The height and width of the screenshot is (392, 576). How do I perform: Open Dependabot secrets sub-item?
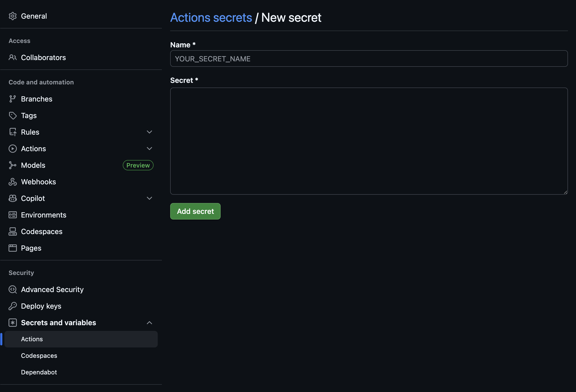[x=39, y=372]
